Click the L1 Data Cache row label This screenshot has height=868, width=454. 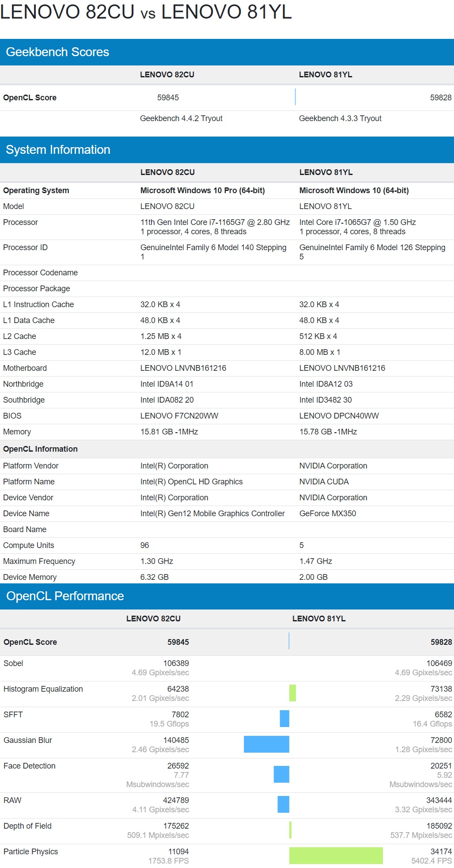click(x=29, y=320)
